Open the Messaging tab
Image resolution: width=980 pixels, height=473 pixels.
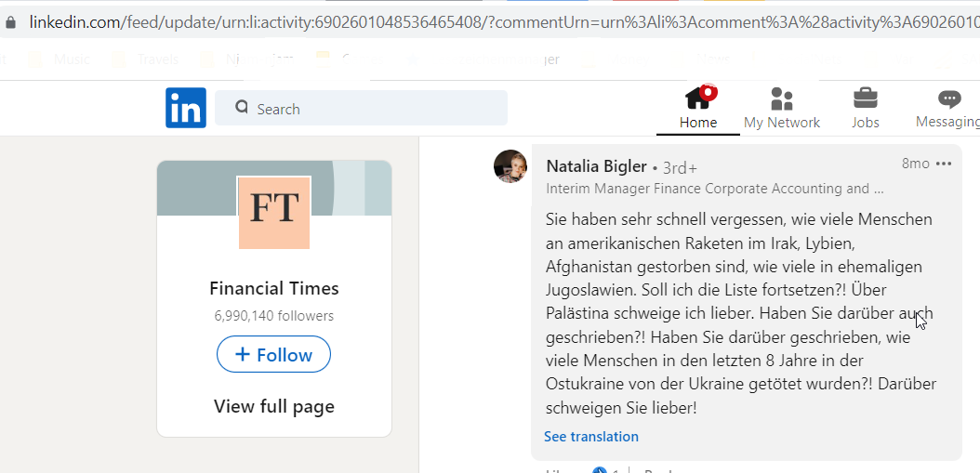click(948, 108)
